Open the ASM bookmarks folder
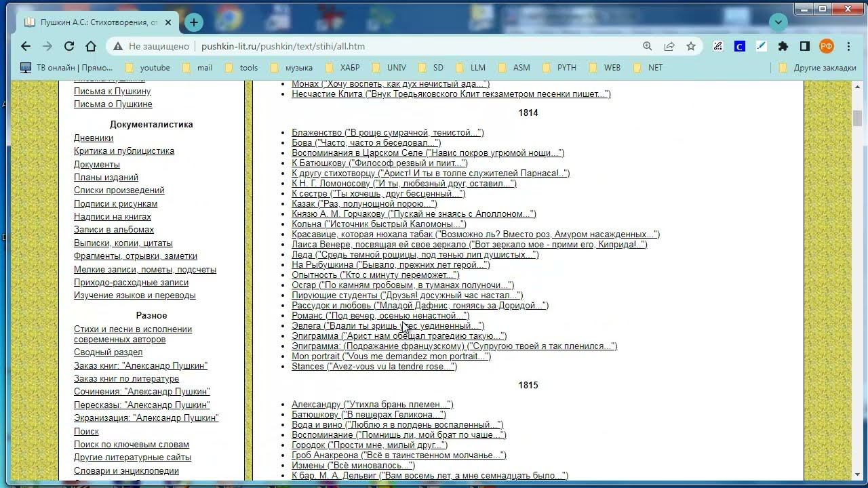868x488 pixels. click(x=514, y=68)
